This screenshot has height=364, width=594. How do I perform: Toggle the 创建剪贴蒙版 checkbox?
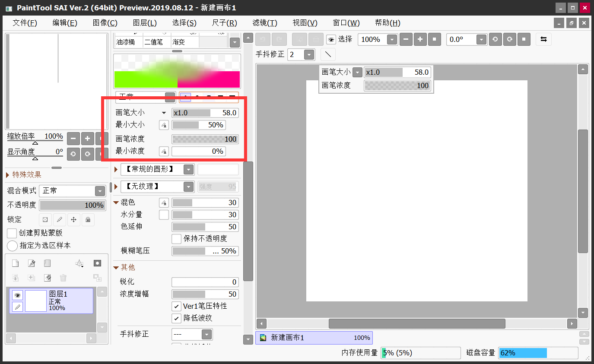click(12, 233)
